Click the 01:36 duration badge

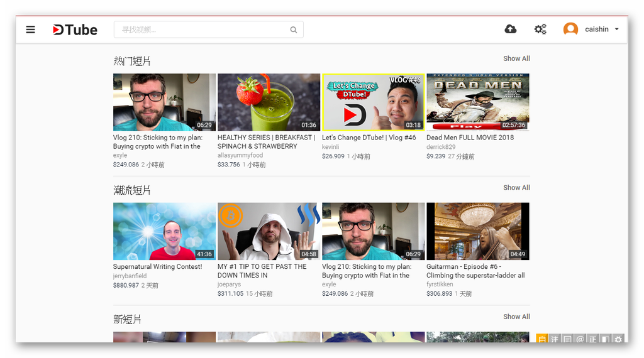(x=309, y=125)
